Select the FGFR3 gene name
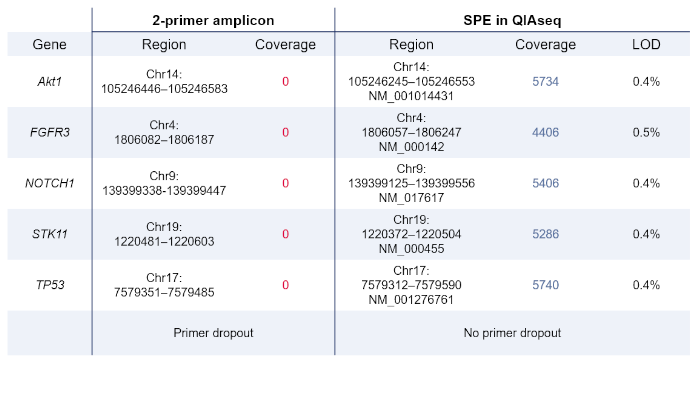This screenshot has height=394, width=700. click(49, 133)
